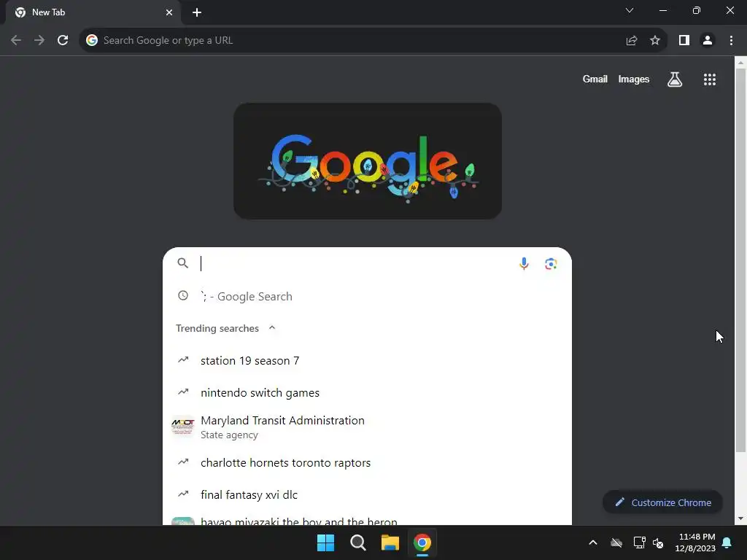Close the New Tab tab
Image resolution: width=747 pixels, height=560 pixels.
click(169, 12)
